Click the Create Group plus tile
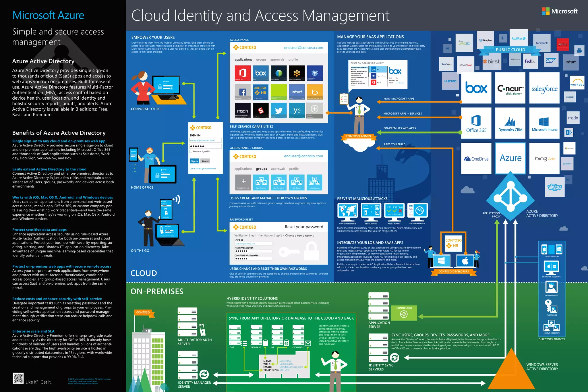The height and width of the screenshot is (392, 588). pos(243,182)
